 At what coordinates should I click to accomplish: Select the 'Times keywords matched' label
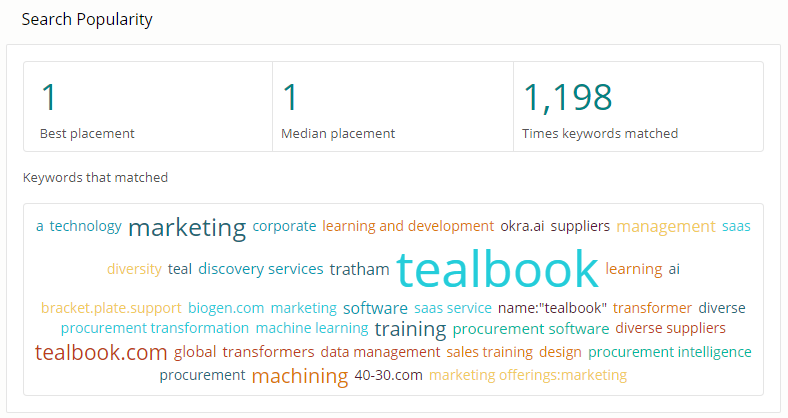point(600,134)
